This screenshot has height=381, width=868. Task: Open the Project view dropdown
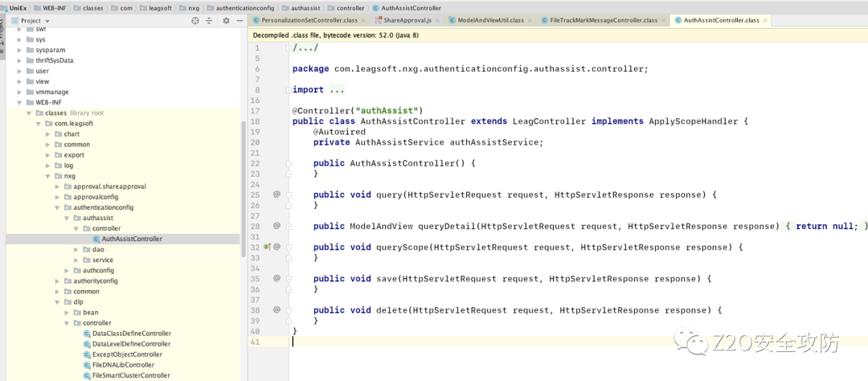tap(35, 20)
